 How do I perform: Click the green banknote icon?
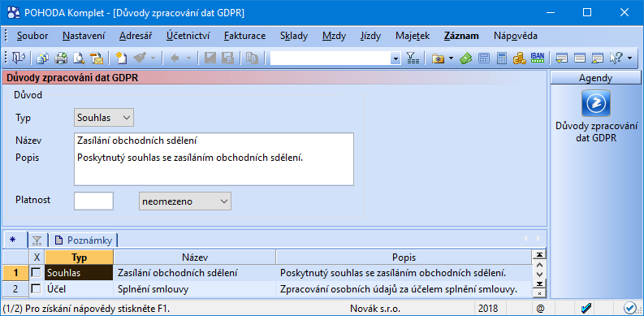tap(466, 58)
